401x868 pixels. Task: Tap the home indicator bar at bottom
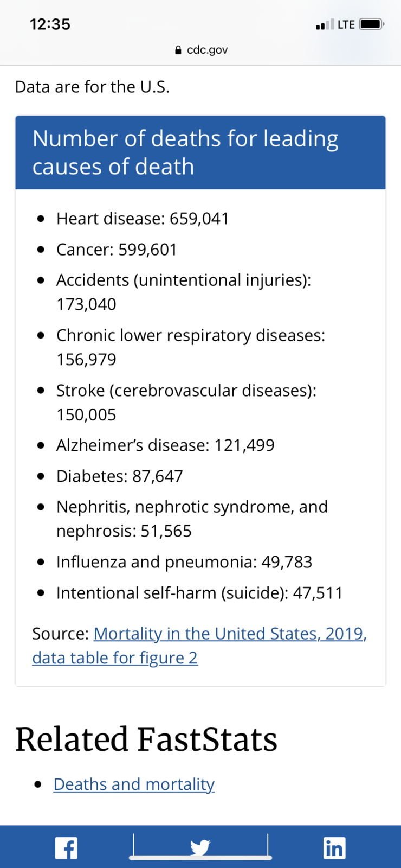pyautogui.click(x=200, y=858)
